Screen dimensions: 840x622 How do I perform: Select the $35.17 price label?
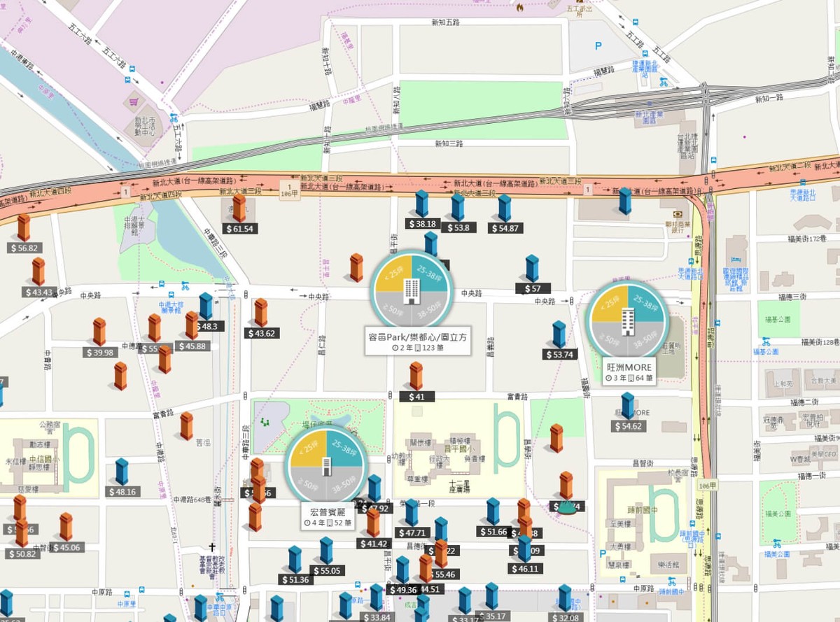(x=492, y=616)
